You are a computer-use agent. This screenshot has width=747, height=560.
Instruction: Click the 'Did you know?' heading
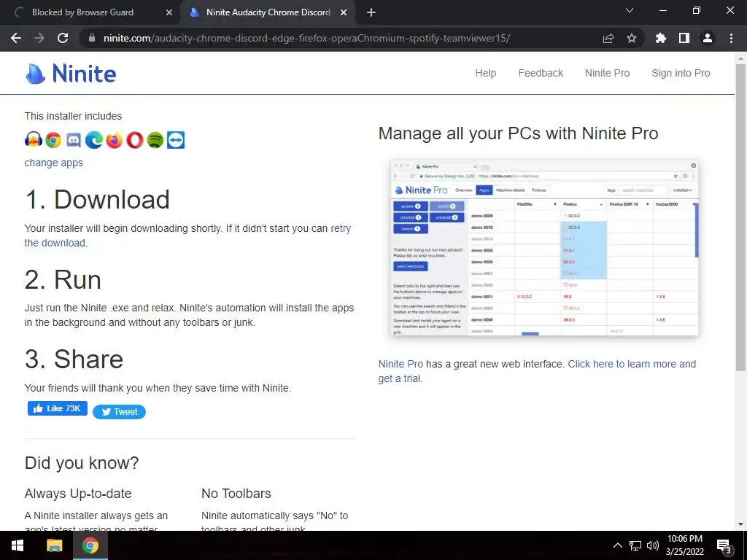coord(82,462)
